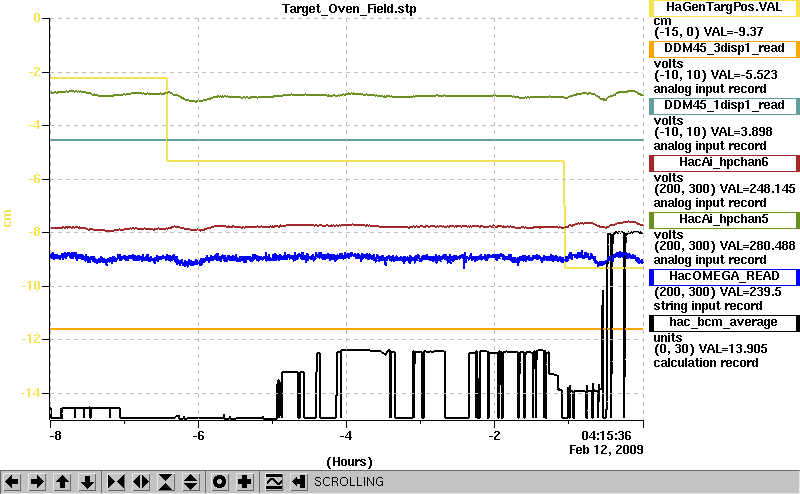This screenshot has width=800, height=494.
Task: Click the -14 tick label on the y-axis
Action: (31, 393)
